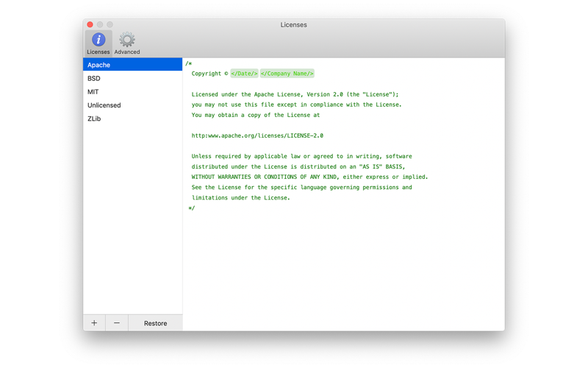588x368 pixels.
Task: Click the 'Unless required by applicable law' line
Action: point(301,156)
